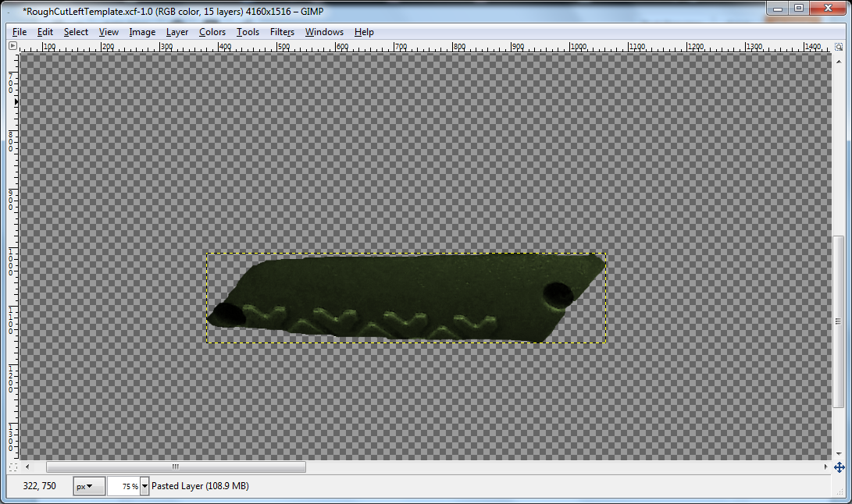Open the Tools menu
Screen dimensions: 852x504
pyautogui.click(x=248, y=32)
